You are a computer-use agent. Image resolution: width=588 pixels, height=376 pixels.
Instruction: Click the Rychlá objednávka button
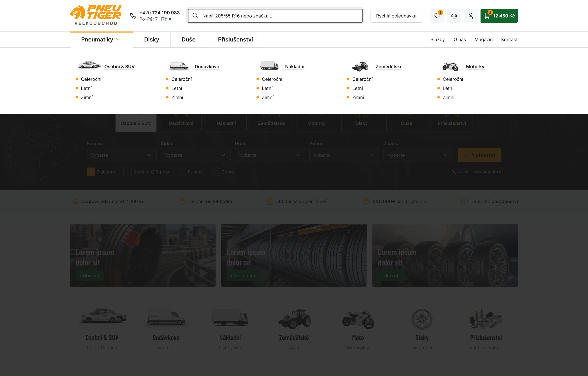[x=396, y=16]
